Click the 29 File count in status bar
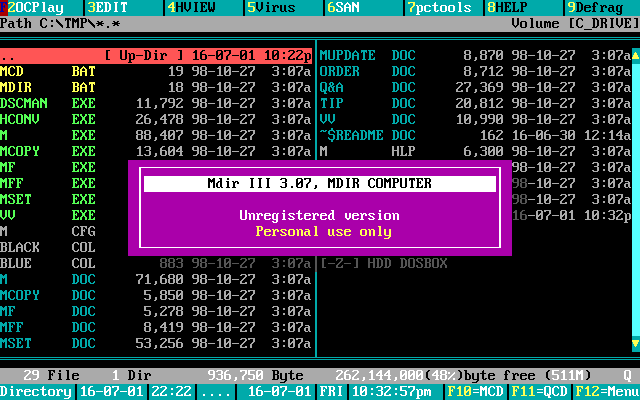 (x=51, y=375)
